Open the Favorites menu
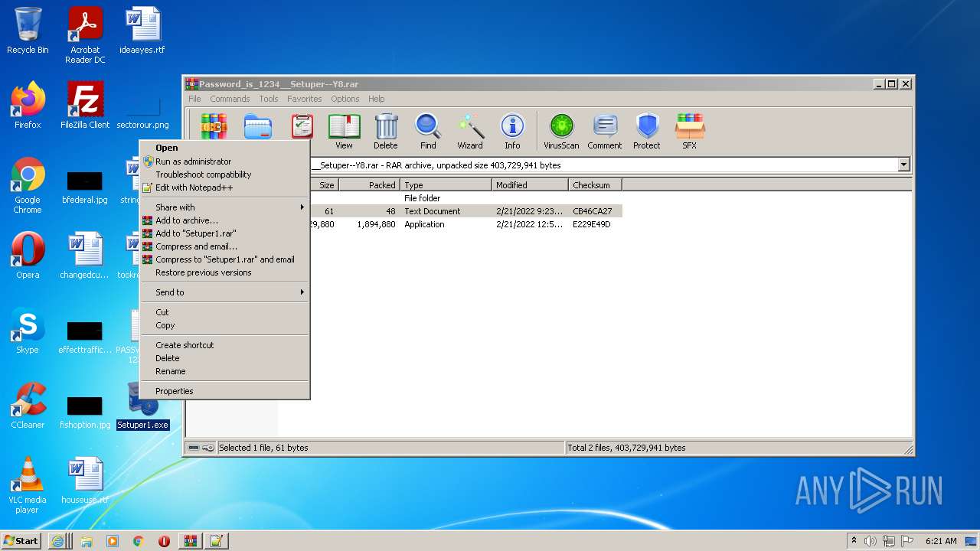Viewport: 980px width, 551px height. [x=304, y=99]
